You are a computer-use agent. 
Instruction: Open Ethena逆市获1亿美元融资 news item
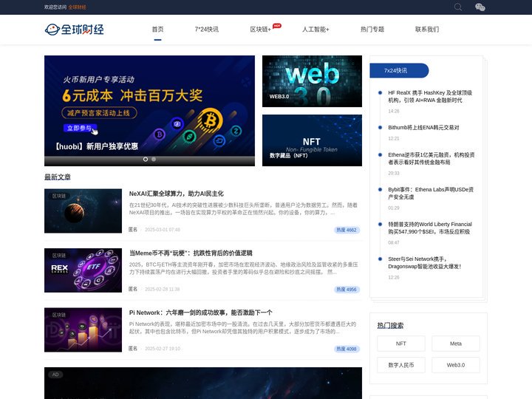(x=432, y=158)
